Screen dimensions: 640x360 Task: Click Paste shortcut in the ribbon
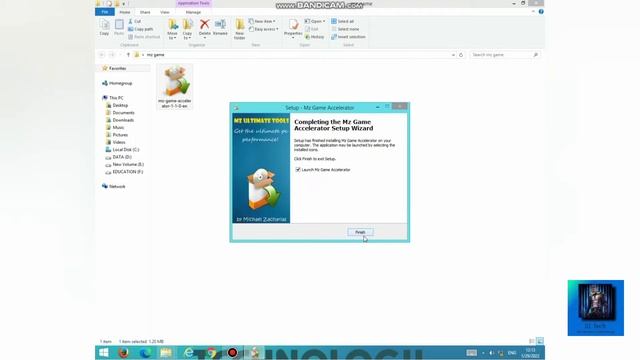(144, 37)
